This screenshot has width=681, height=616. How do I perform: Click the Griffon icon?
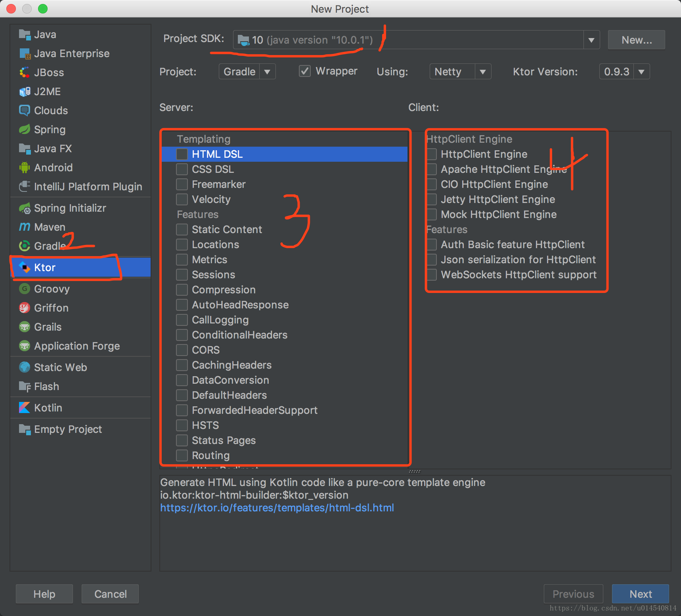(25, 308)
